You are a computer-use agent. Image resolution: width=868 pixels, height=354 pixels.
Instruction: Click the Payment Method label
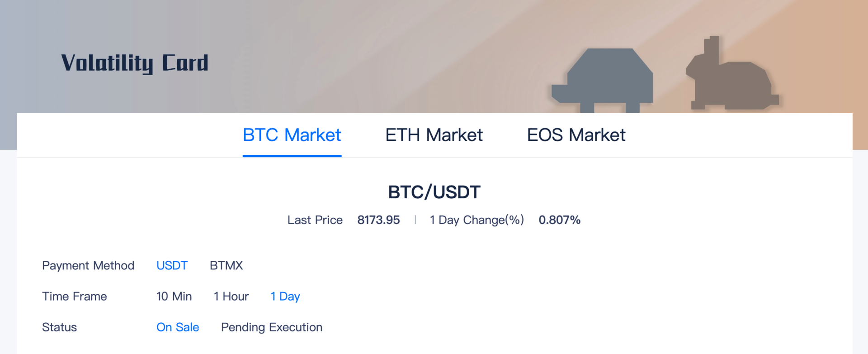(88, 265)
